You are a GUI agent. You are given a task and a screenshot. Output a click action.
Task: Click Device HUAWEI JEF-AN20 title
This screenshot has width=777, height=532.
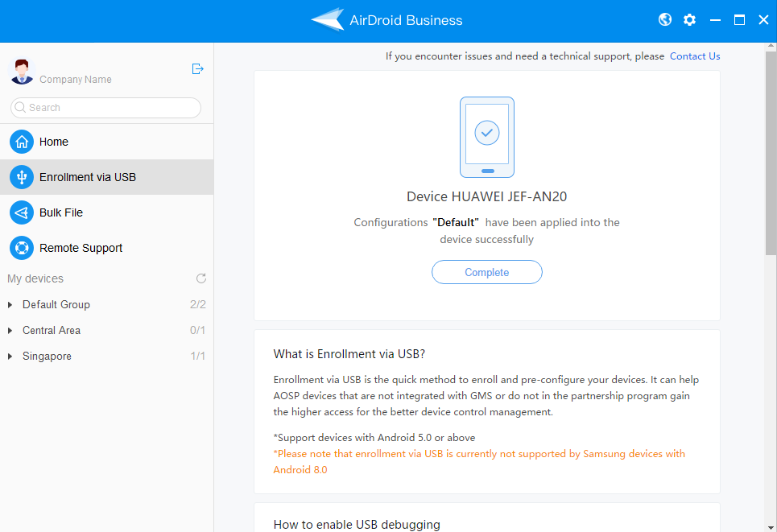point(486,196)
